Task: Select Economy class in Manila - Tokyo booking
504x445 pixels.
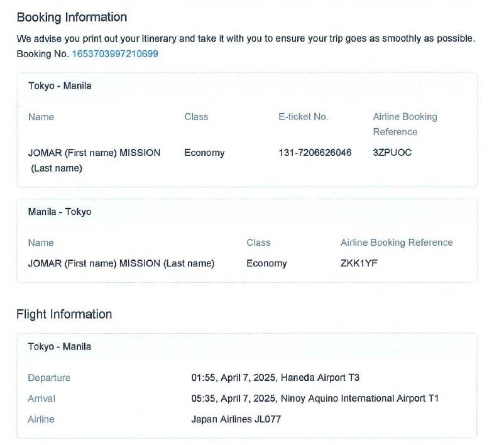Action: tap(266, 263)
